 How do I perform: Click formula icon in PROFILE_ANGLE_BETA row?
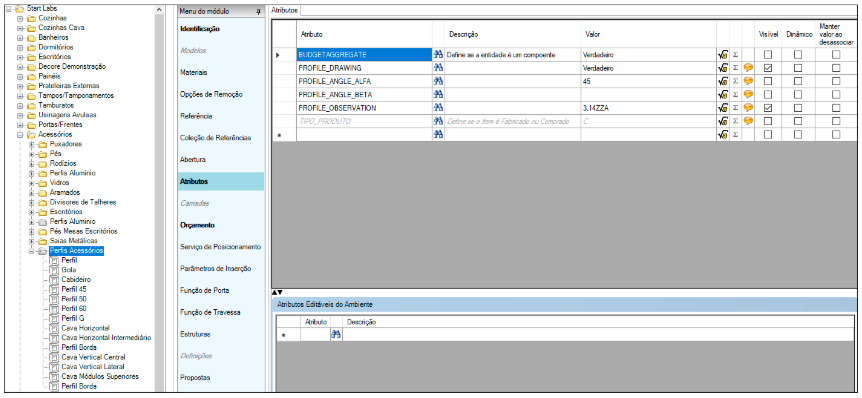click(722, 95)
